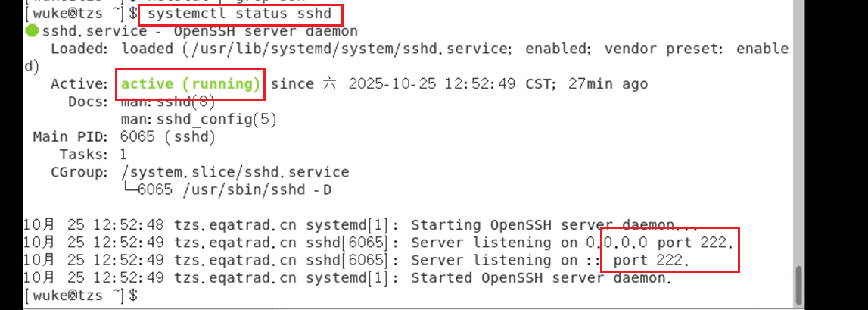Click the green 'active (running)' status text

pyautogui.click(x=191, y=83)
